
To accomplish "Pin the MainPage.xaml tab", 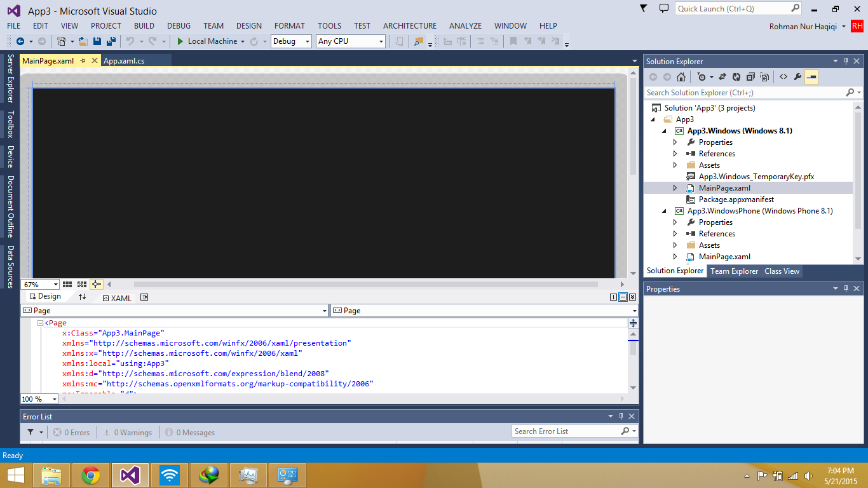I will pyautogui.click(x=83, y=61).
